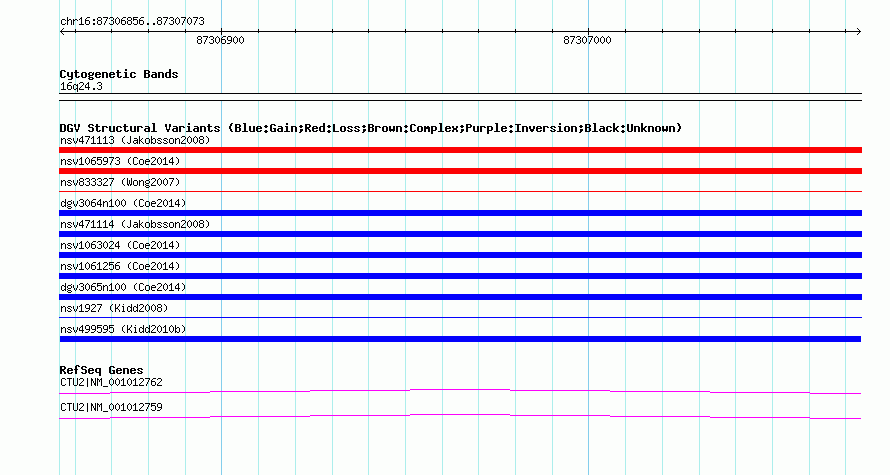Click the thin red line of nsv833327

tap(460, 192)
